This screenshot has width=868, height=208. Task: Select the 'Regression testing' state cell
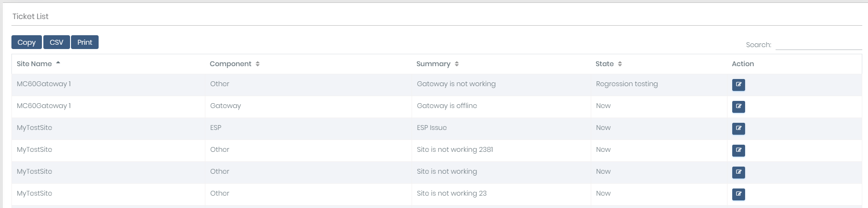click(x=626, y=84)
